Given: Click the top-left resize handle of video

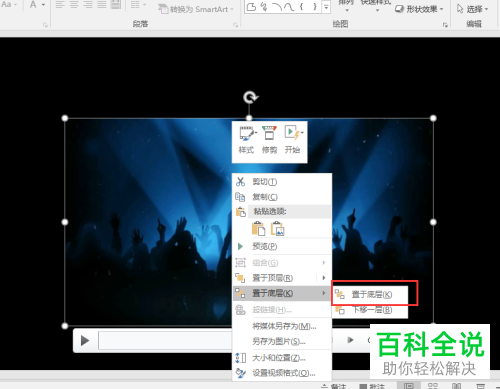Looking at the screenshot, I should click(65, 118).
